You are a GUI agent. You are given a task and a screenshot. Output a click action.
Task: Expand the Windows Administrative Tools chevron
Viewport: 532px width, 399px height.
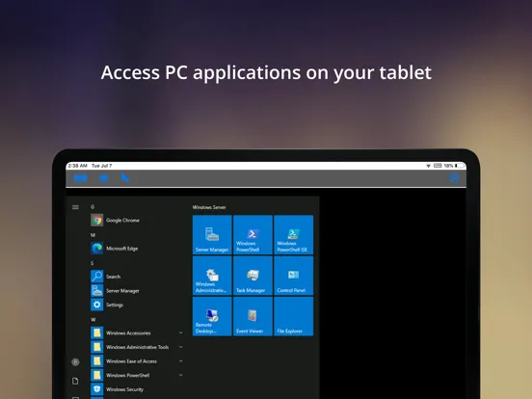point(181,347)
